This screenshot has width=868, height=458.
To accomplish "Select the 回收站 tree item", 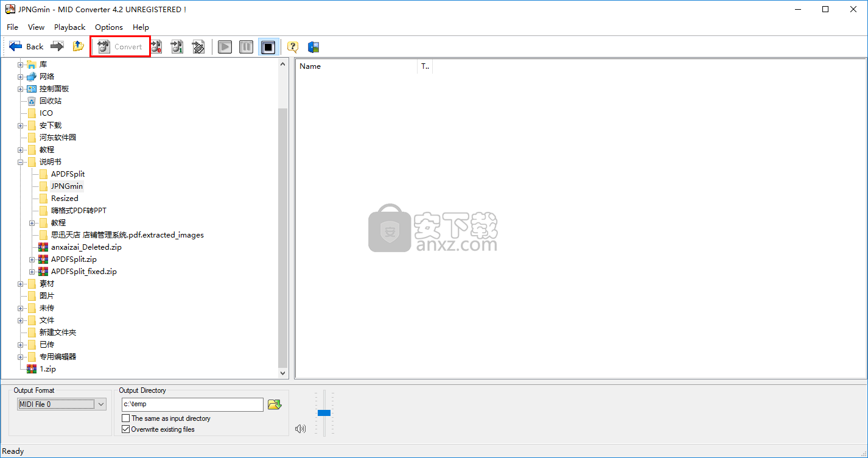I will click(x=51, y=101).
